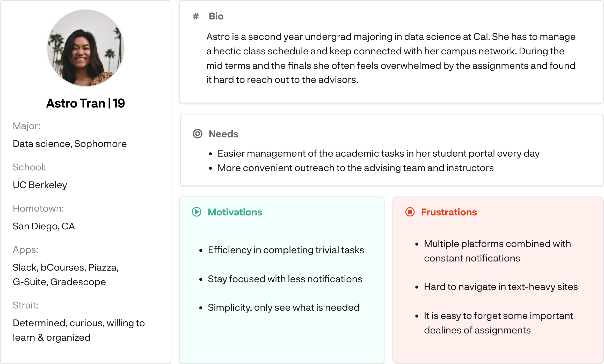Select the Needs section heading

pyautogui.click(x=223, y=134)
